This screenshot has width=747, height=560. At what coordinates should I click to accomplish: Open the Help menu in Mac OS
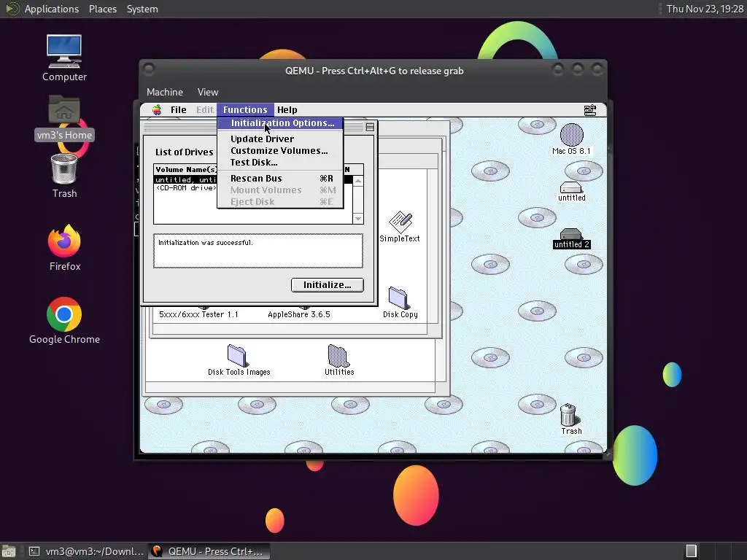click(287, 110)
